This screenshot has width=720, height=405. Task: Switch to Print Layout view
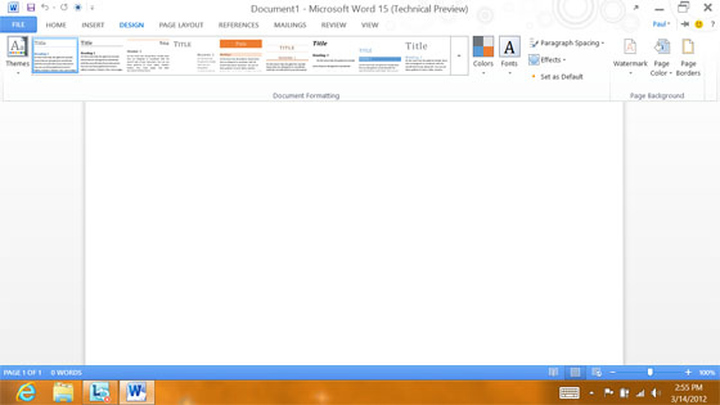575,372
